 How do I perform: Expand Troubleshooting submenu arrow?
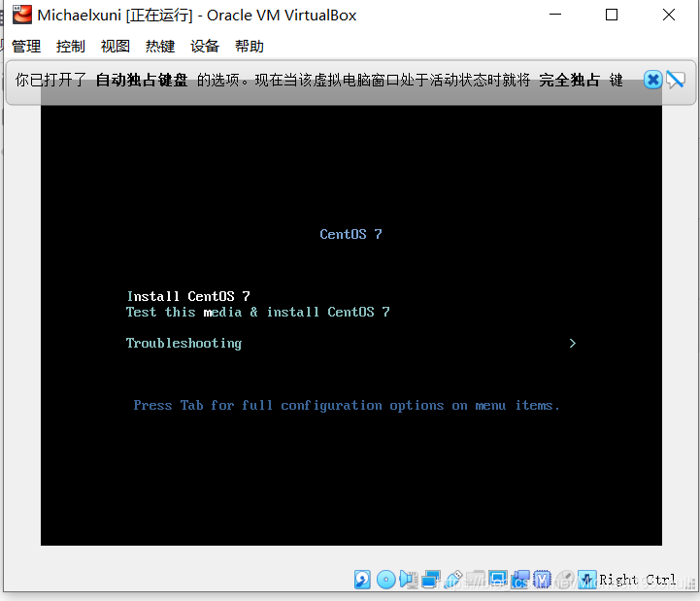point(572,343)
